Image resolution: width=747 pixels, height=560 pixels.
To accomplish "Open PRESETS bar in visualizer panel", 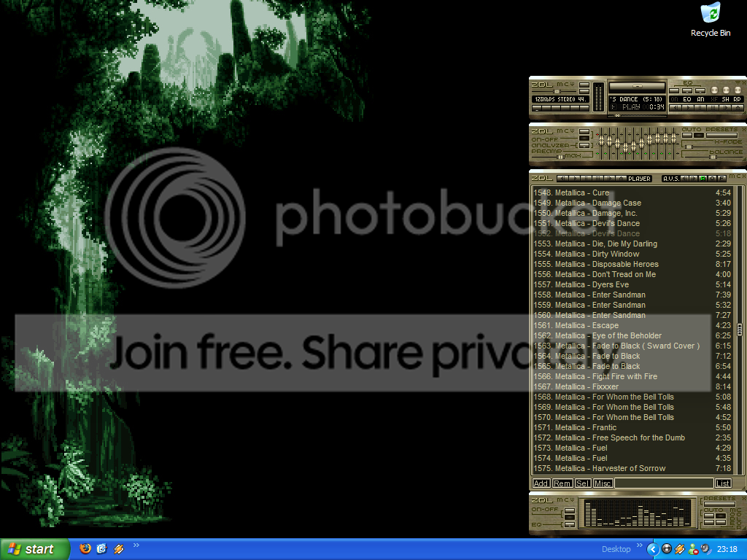I will click(720, 504).
